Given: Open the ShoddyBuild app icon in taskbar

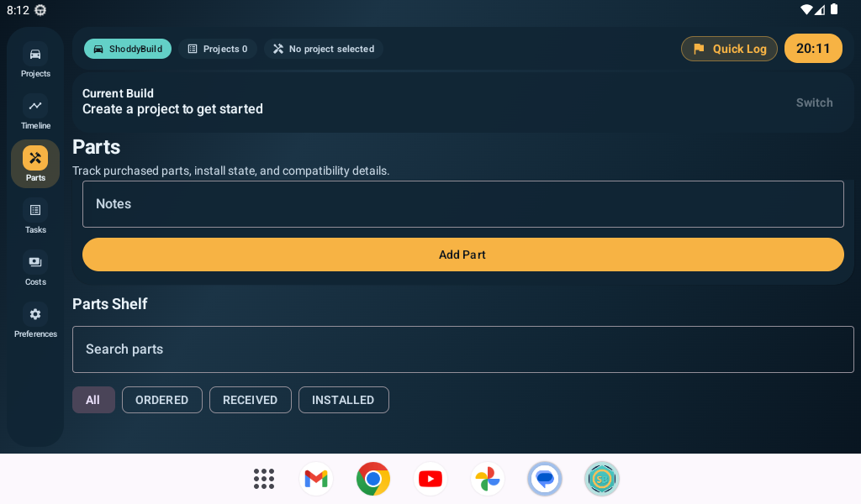Looking at the screenshot, I should tap(602, 479).
